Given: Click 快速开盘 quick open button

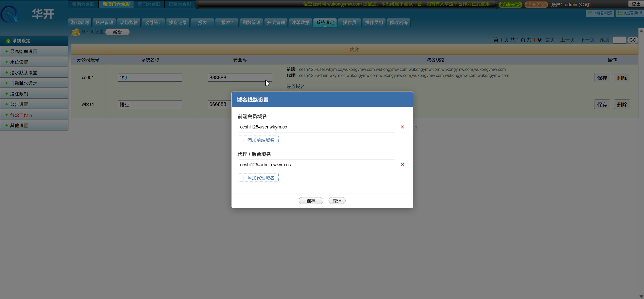Looking at the screenshot, I should (x=510, y=5).
